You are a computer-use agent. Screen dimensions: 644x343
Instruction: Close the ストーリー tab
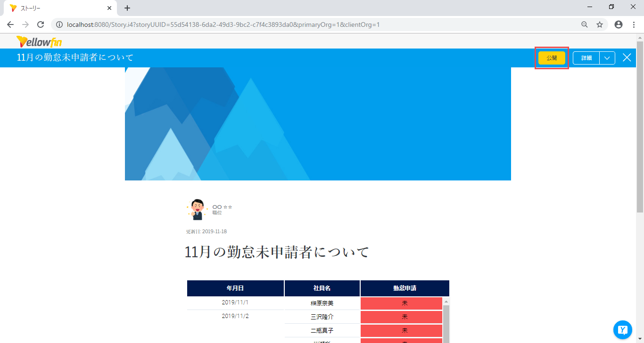coord(109,8)
